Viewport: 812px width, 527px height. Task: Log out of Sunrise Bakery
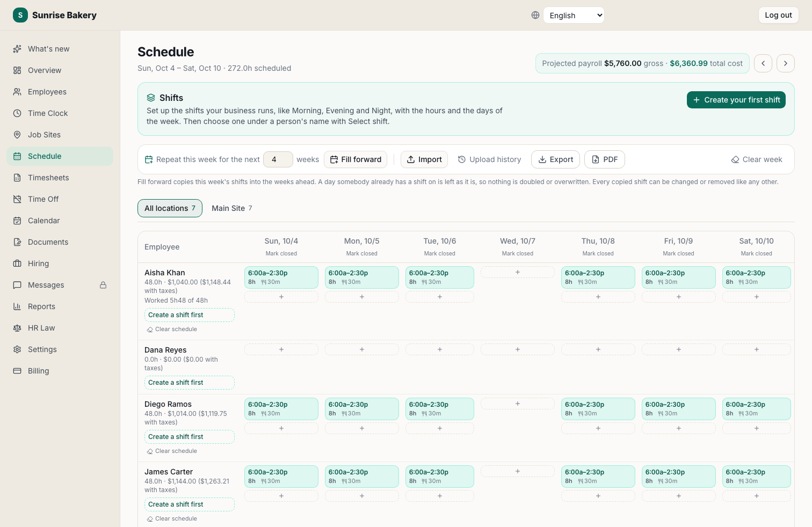point(778,15)
